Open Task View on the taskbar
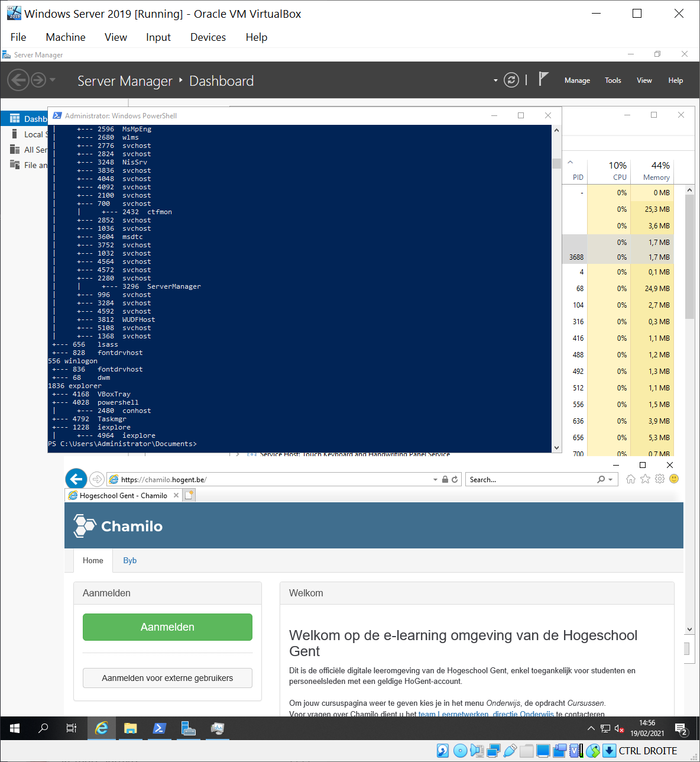This screenshot has height=762, width=700. 72,728
